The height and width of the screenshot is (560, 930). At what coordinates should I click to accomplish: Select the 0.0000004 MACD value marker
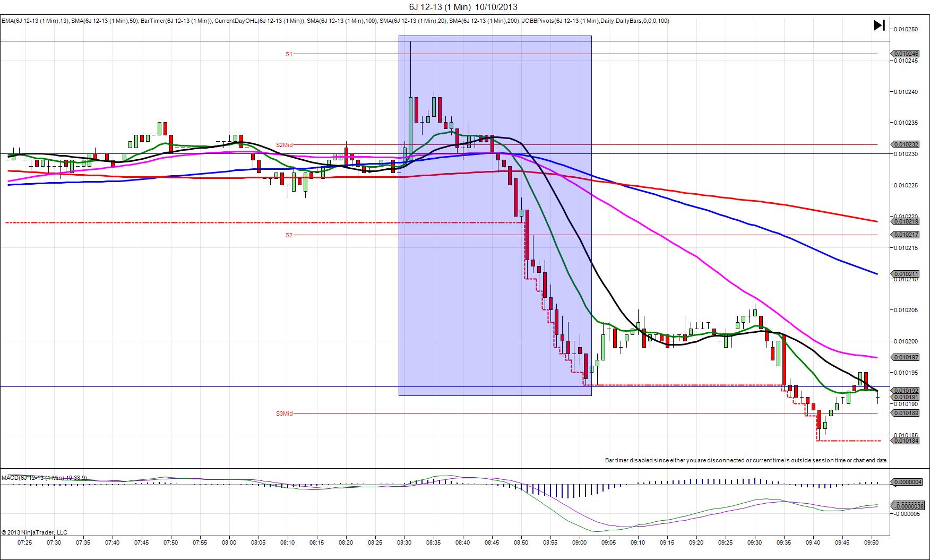(910, 482)
